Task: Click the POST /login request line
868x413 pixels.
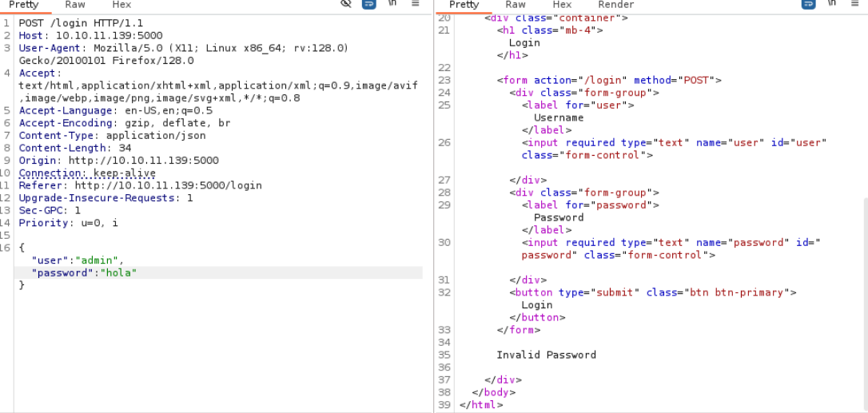Action: point(81,23)
